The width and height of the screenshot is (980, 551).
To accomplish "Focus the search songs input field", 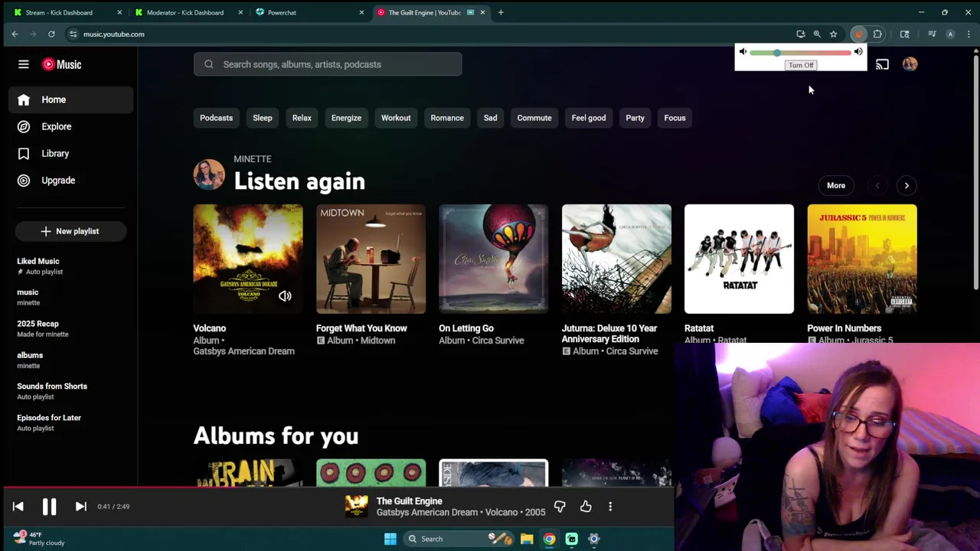I will (328, 64).
